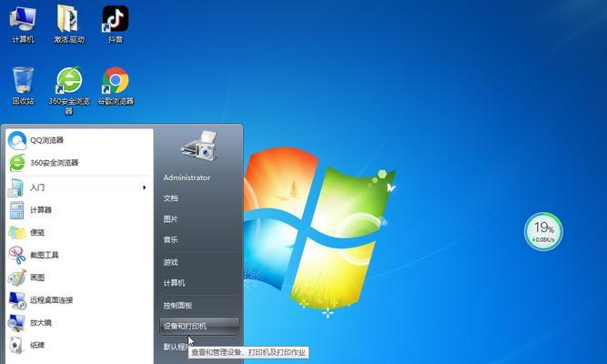Click the 远程桌面连接 label text
Viewport: 607px width, 364px height.
pos(52,299)
